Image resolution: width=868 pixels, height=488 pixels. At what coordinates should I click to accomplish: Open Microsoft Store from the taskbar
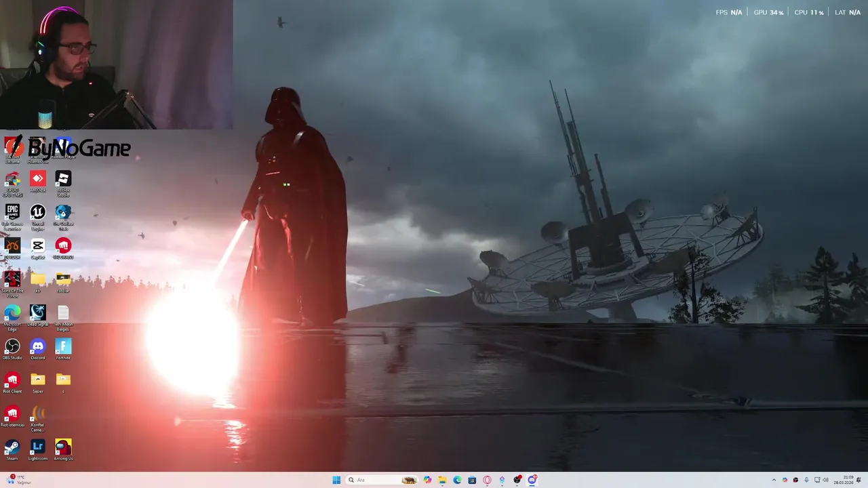(472, 480)
